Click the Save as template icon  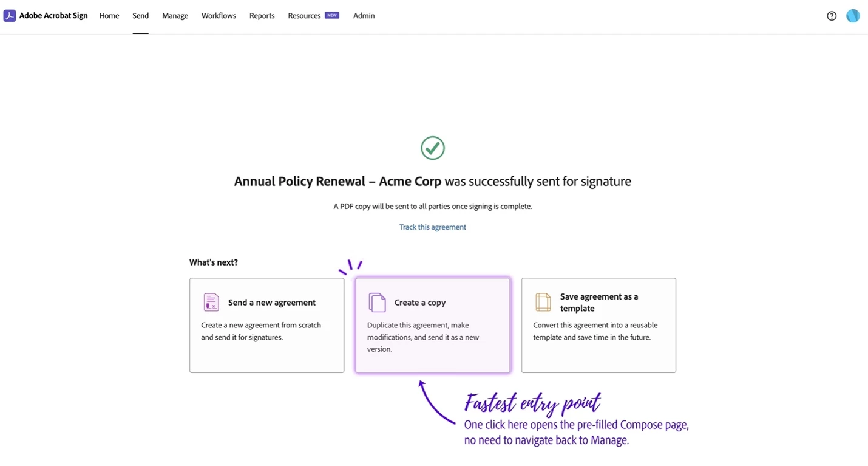point(543,302)
